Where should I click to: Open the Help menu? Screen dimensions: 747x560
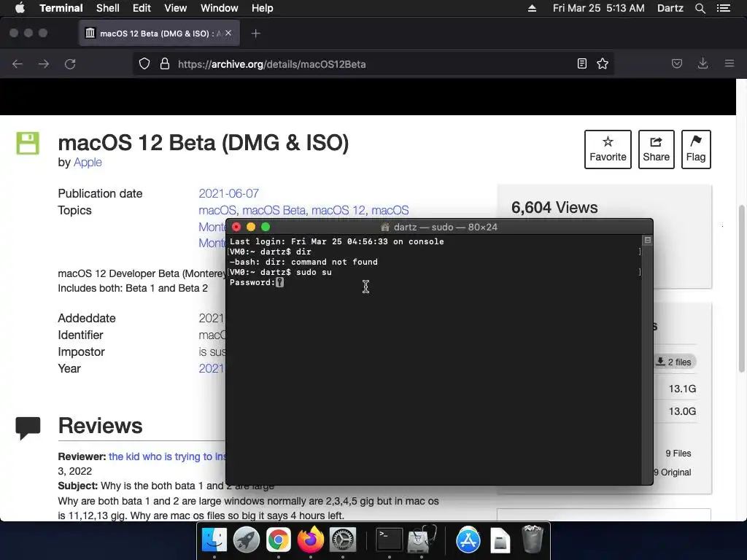click(x=262, y=8)
